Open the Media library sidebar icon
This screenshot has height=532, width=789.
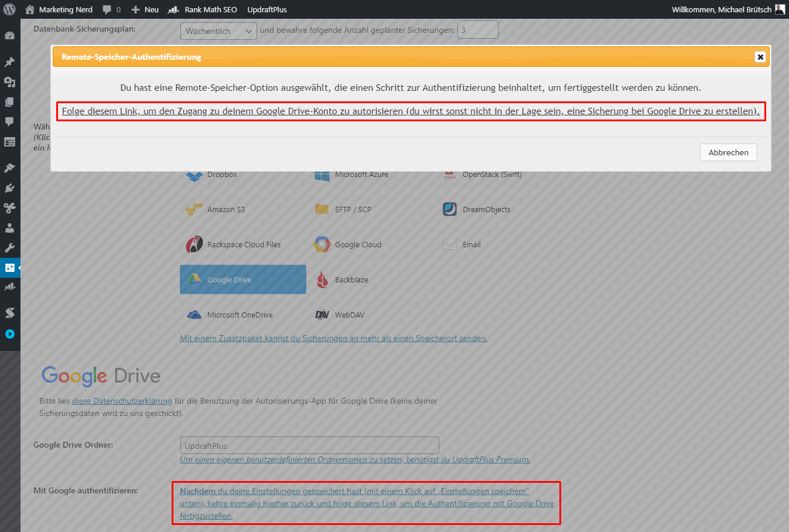tap(9, 82)
